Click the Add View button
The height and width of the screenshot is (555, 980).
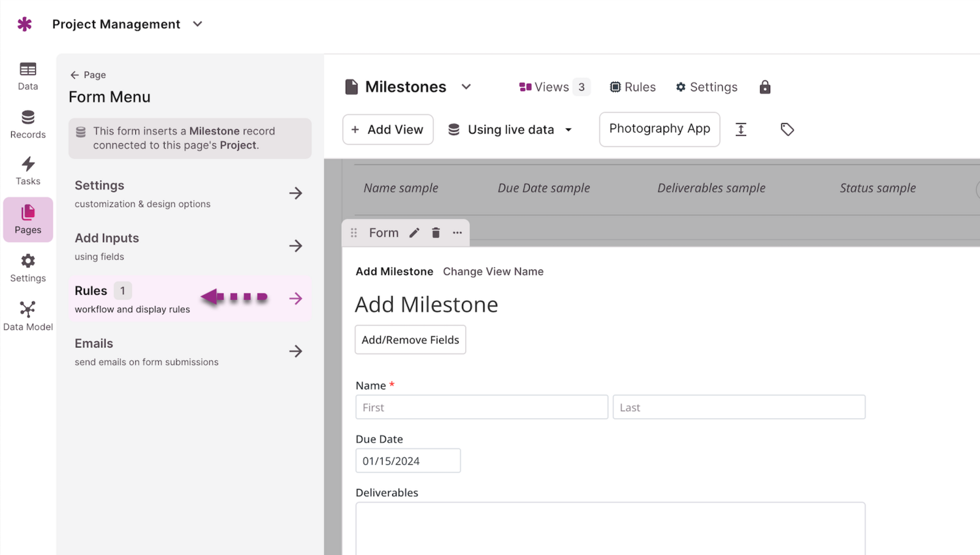coord(387,129)
